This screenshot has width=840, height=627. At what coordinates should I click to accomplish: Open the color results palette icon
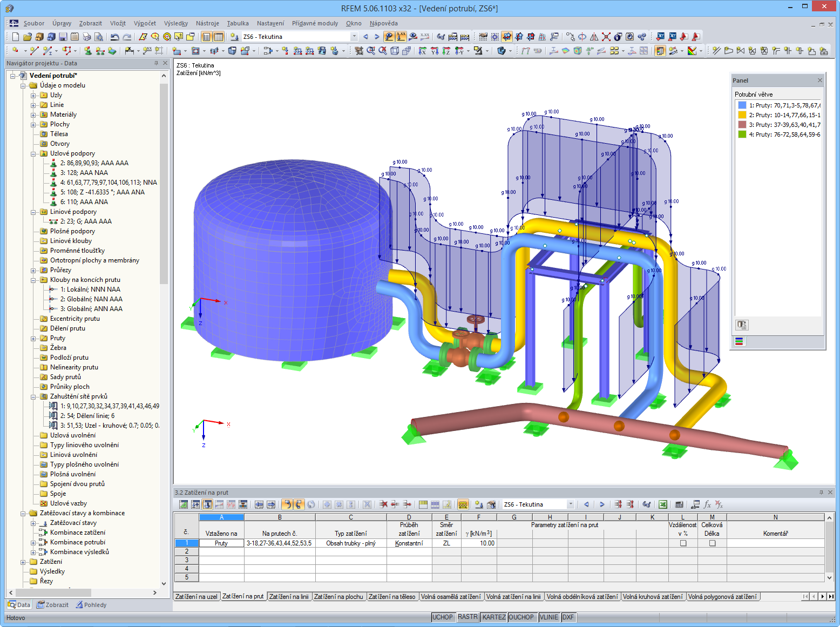click(x=692, y=51)
